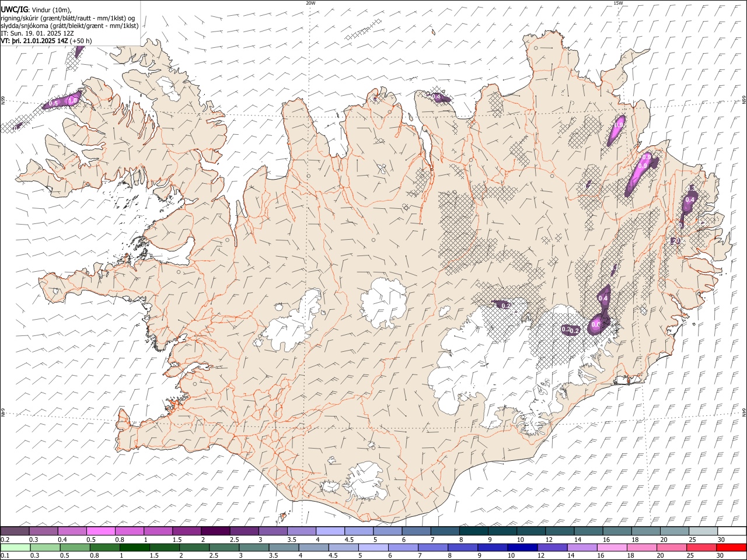The image size is (747, 560).
Task: Pick the lower legend swatch between 2 and 2.5
Action: (194, 547)
